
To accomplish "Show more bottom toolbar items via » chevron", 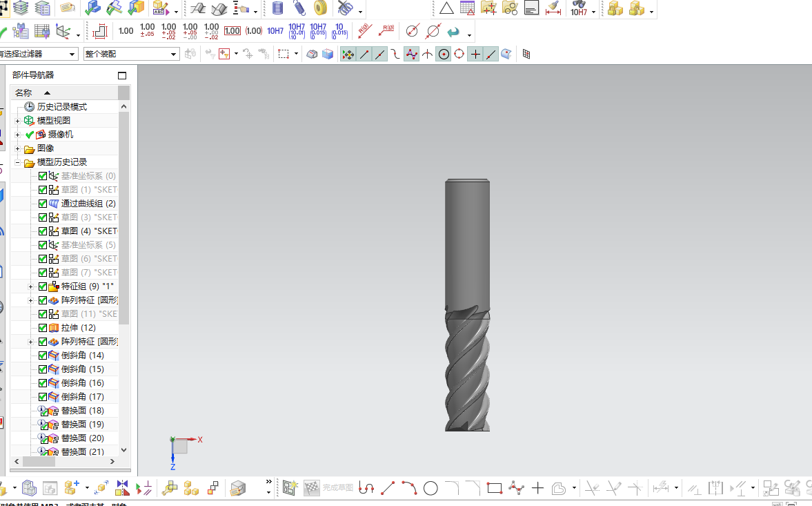I will tap(269, 482).
